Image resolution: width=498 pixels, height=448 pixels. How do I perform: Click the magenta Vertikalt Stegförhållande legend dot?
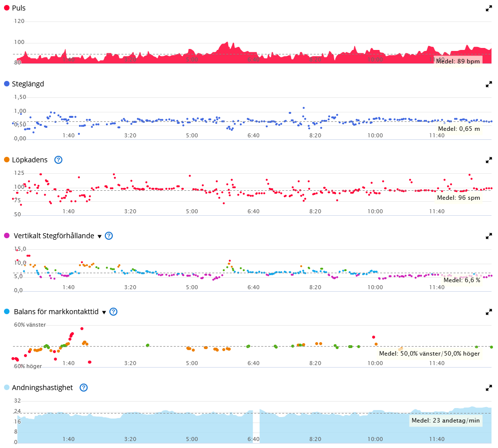[x=6, y=236]
